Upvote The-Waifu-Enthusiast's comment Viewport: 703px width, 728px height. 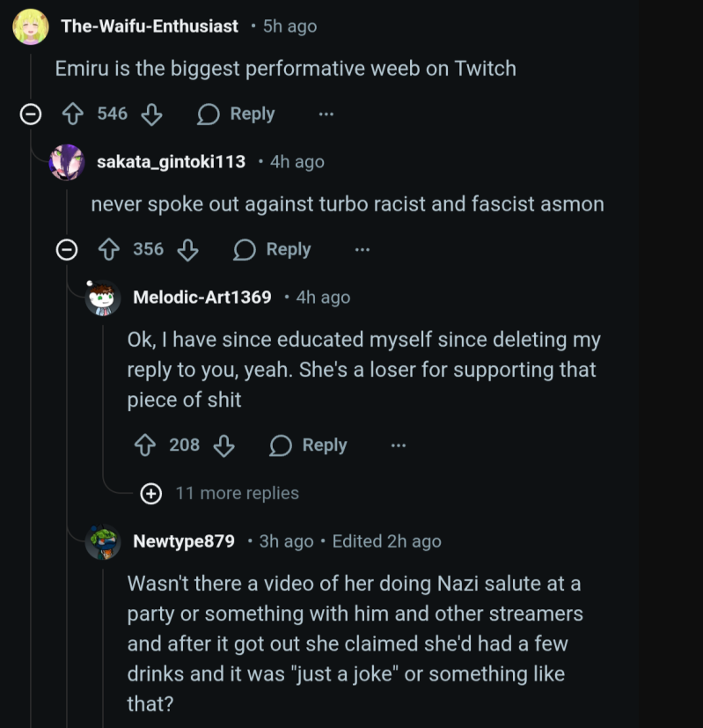coord(73,114)
